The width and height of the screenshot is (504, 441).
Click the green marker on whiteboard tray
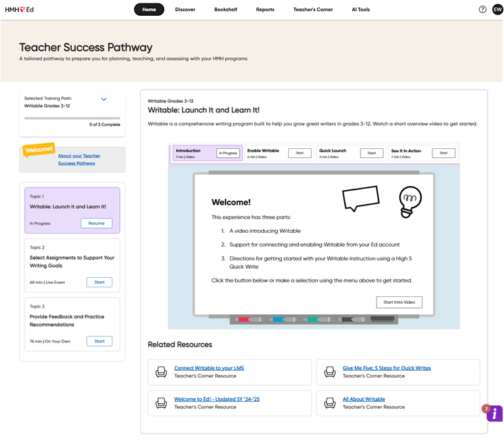tap(317, 320)
